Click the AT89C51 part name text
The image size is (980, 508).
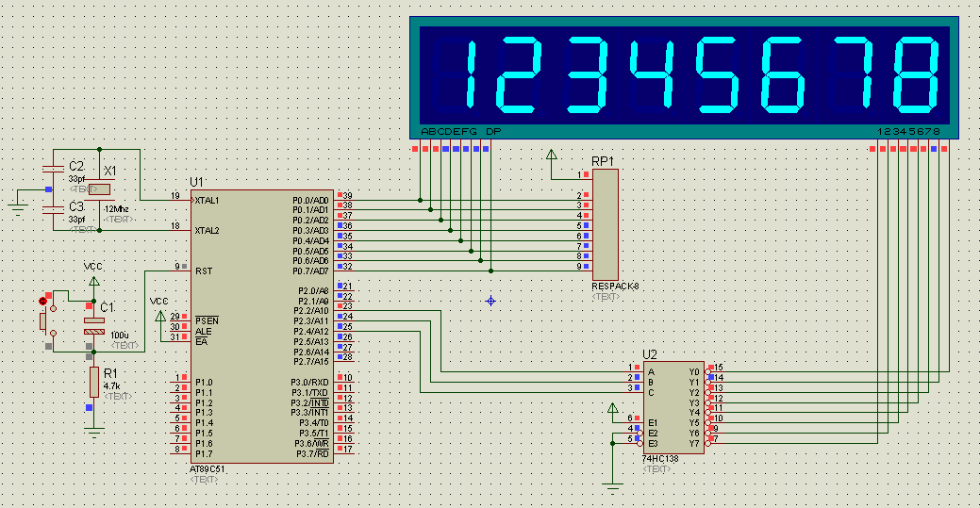point(208,468)
